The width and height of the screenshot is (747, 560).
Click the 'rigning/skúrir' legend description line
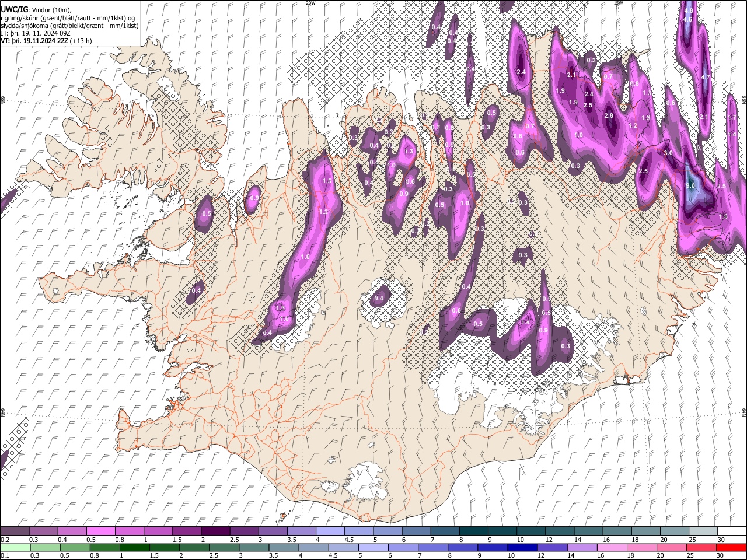[68, 18]
